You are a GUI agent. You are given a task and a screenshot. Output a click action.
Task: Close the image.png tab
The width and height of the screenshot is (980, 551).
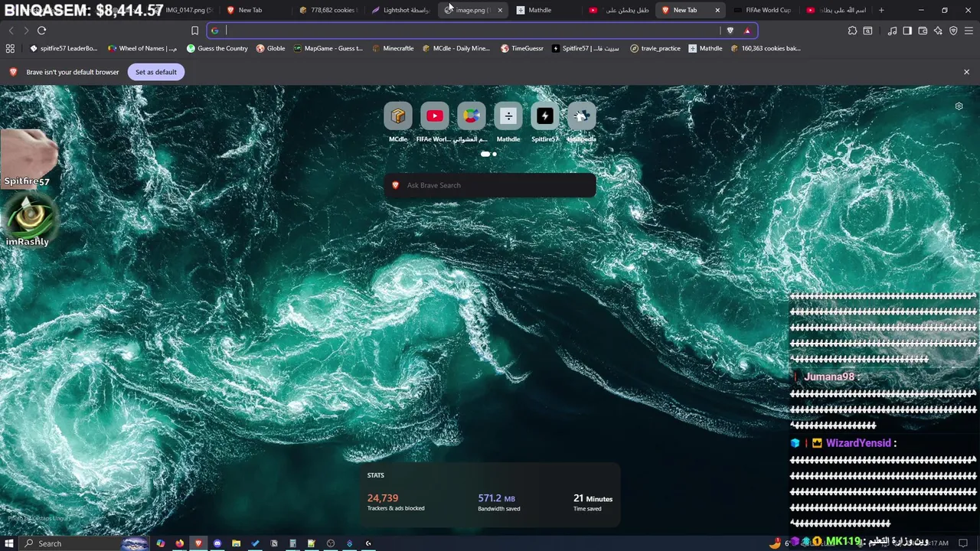tap(500, 10)
